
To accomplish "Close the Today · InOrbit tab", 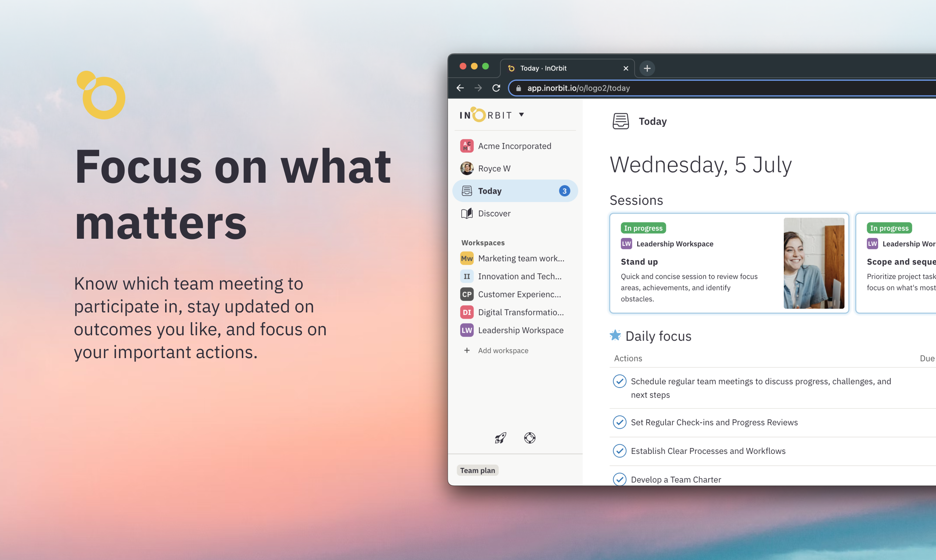I will [626, 68].
